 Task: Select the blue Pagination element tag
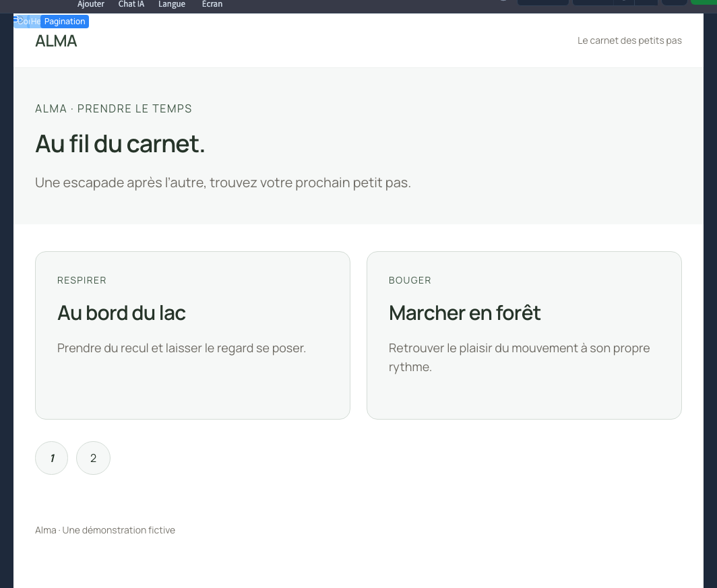(65, 22)
